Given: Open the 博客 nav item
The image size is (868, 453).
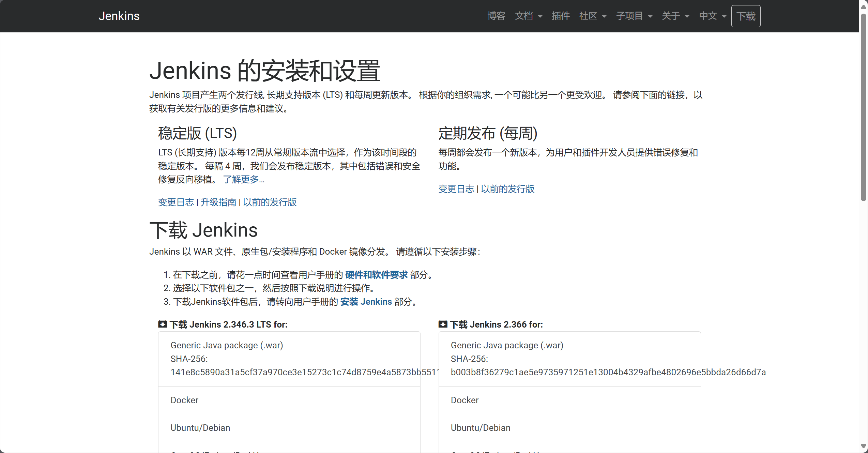Looking at the screenshot, I should [496, 16].
